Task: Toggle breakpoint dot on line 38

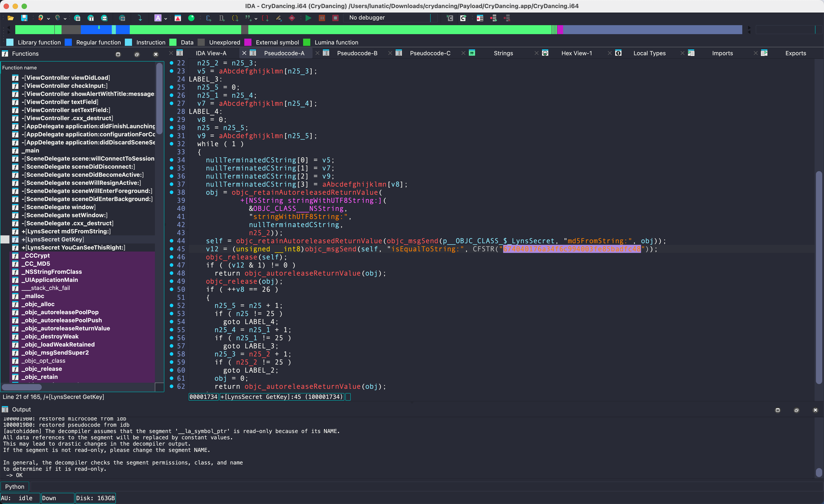Action: [x=172, y=192]
